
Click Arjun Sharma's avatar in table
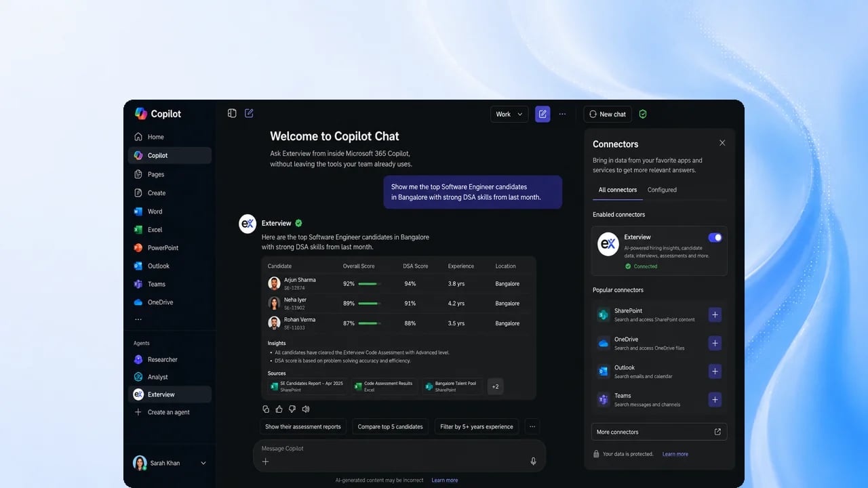274,283
